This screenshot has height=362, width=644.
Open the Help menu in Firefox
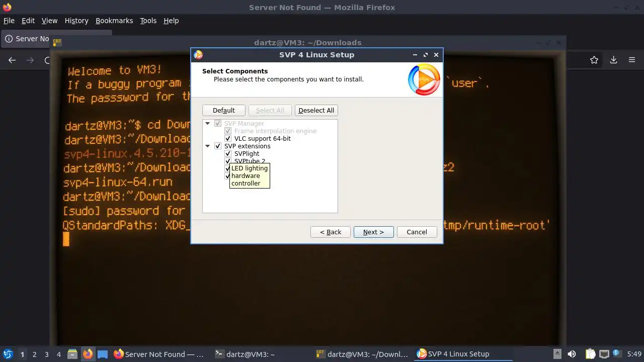(171, 21)
